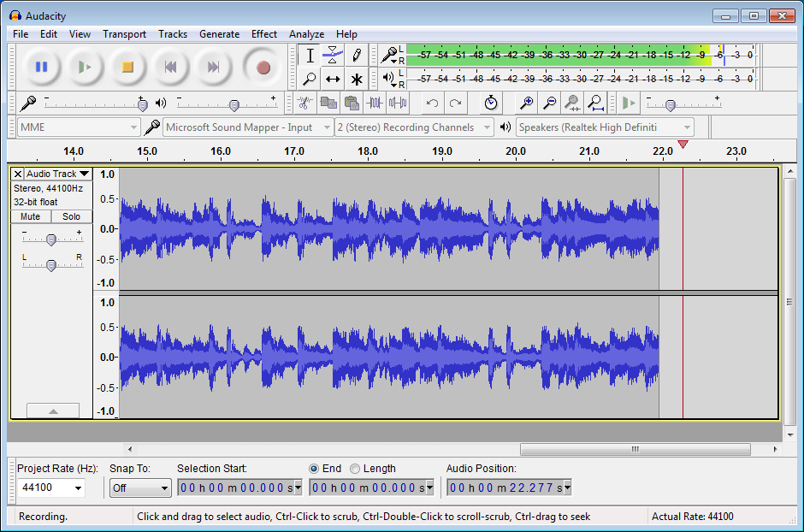804x532 pixels.
Task: Click the Zoom In toolbar icon
Action: pos(525,103)
